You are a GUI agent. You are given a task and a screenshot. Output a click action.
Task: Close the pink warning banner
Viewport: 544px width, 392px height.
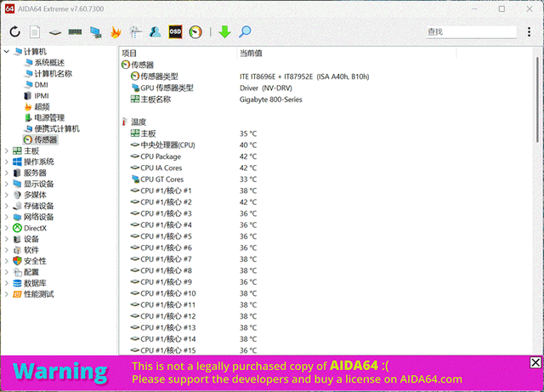535,362
